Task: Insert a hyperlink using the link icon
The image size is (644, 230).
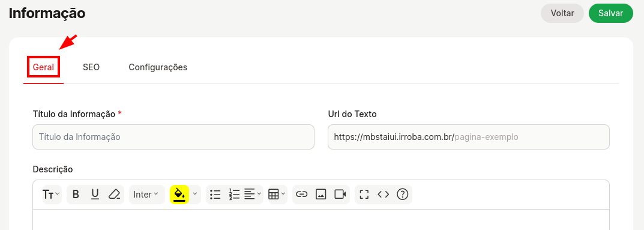Action: [x=302, y=194]
